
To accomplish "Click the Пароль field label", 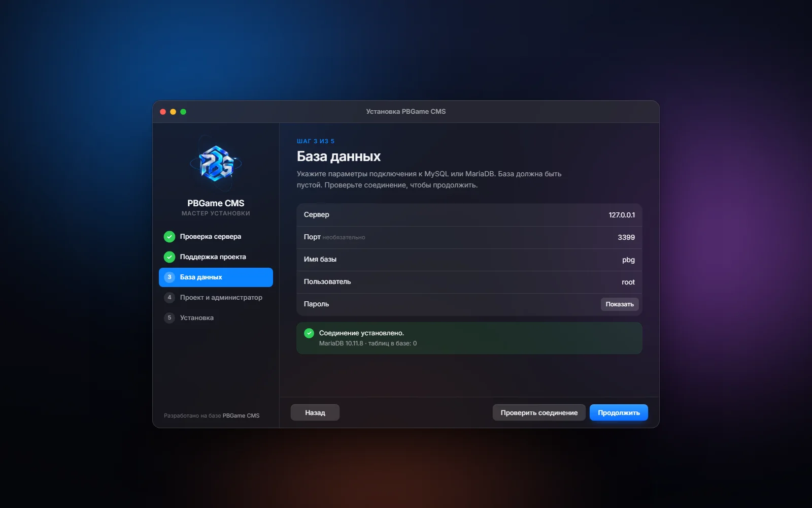I will point(316,304).
